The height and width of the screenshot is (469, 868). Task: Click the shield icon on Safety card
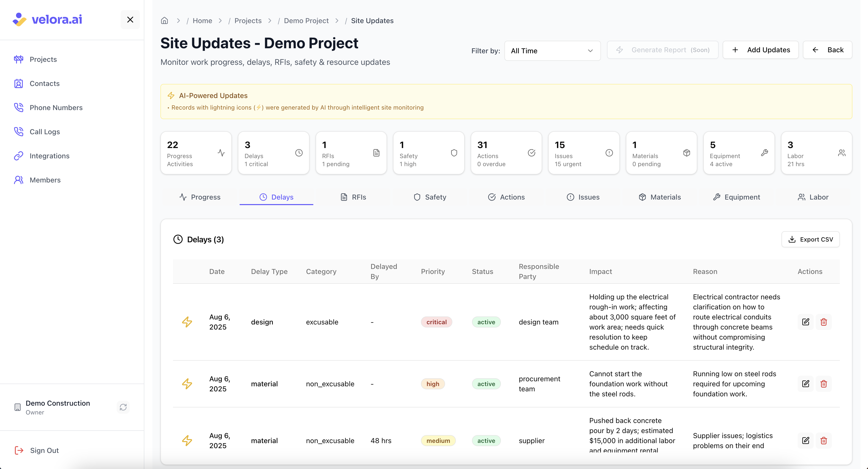pos(454,153)
